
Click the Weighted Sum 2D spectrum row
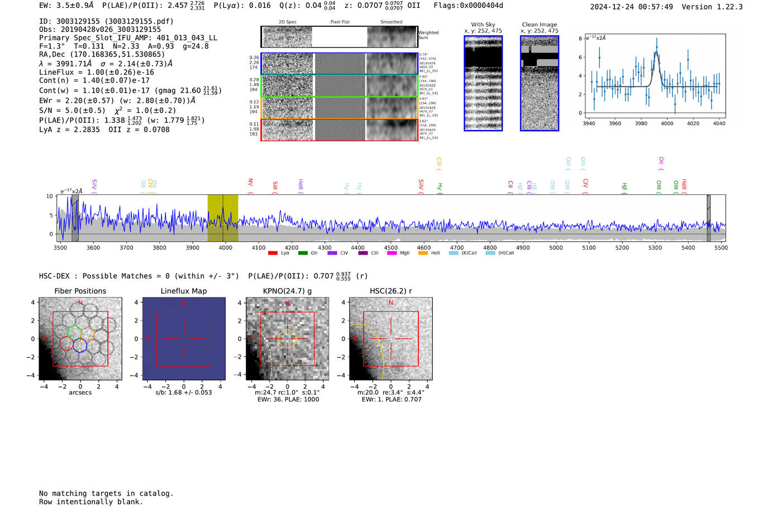tap(340, 37)
